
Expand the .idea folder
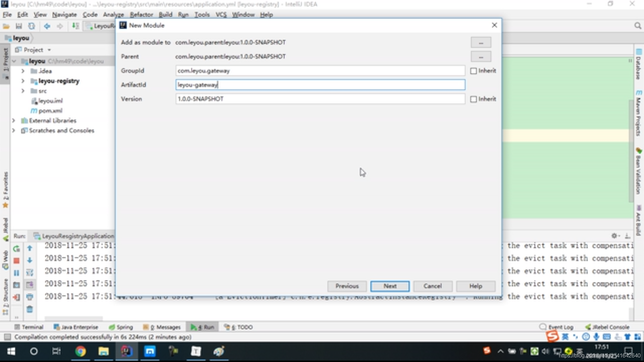[23, 71]
